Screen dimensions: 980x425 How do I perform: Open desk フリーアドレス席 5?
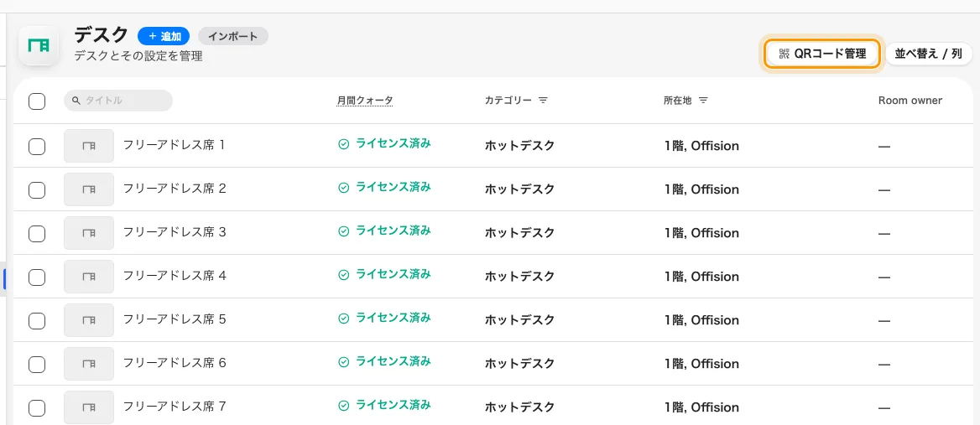(174, 320)
